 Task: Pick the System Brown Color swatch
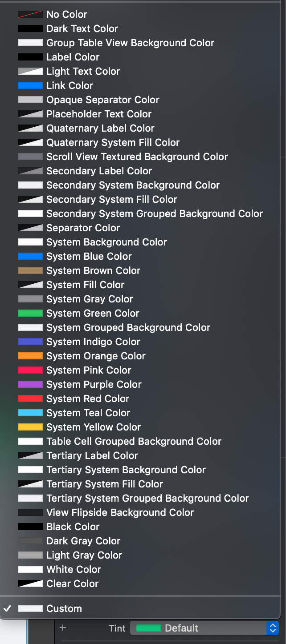click(30, 270)
